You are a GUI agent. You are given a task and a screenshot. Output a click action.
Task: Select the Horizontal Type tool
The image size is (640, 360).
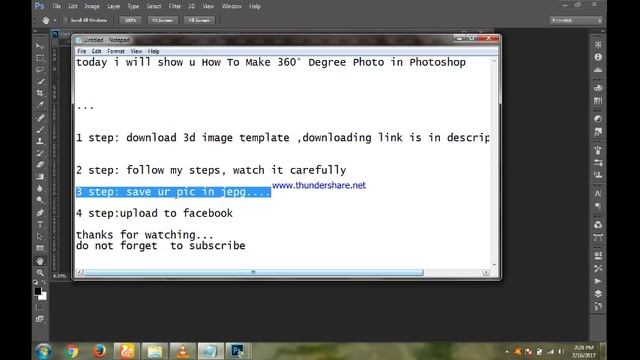[40, 224]
